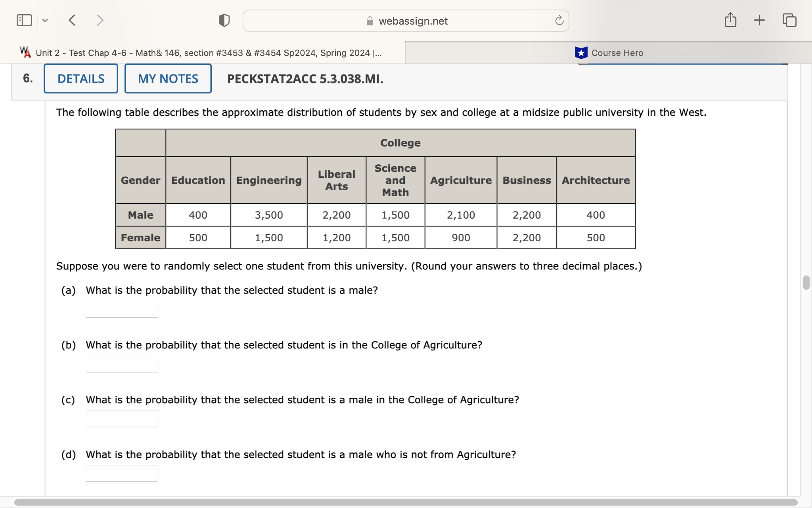Click answer box for part (d)
812x508 pixels.
click(x=122, y=473)
